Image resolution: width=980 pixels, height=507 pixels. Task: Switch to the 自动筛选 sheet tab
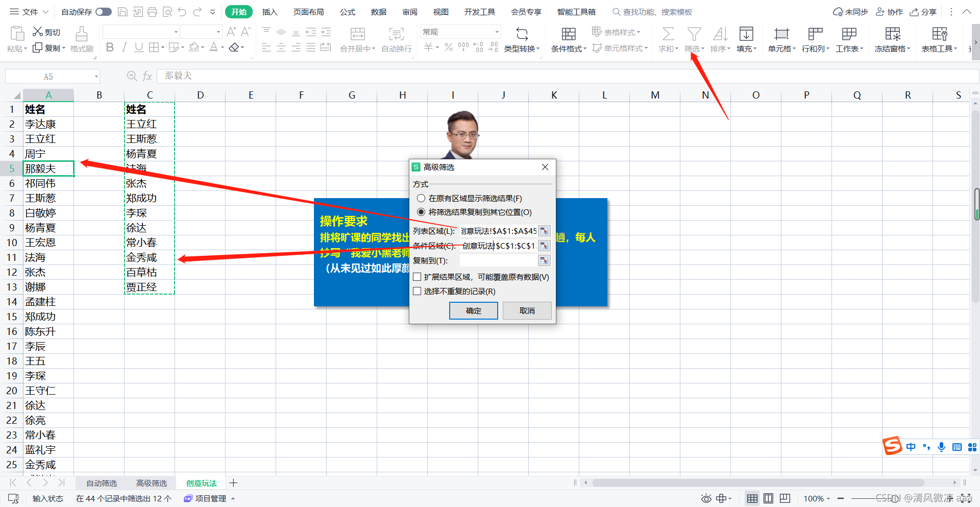[x=102, y=483]
